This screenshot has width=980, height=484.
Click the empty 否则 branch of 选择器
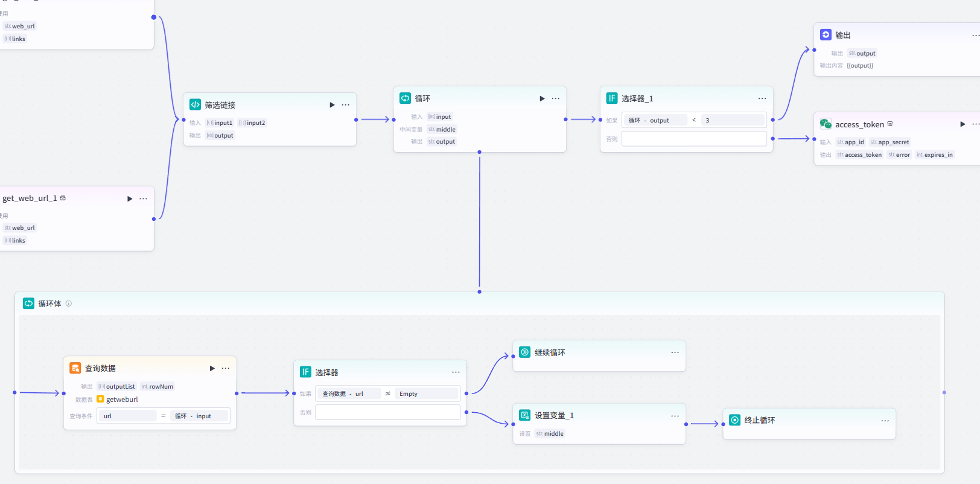click(387, 412)
